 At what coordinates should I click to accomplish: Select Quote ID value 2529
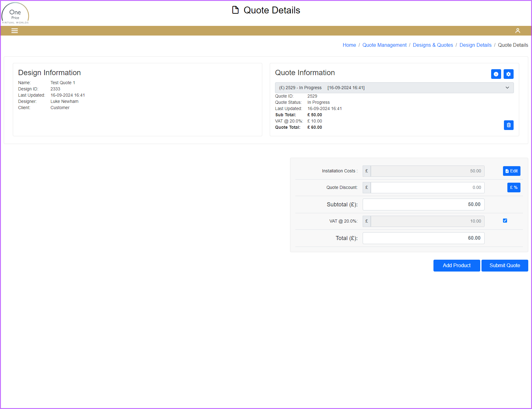click(312, 96)
